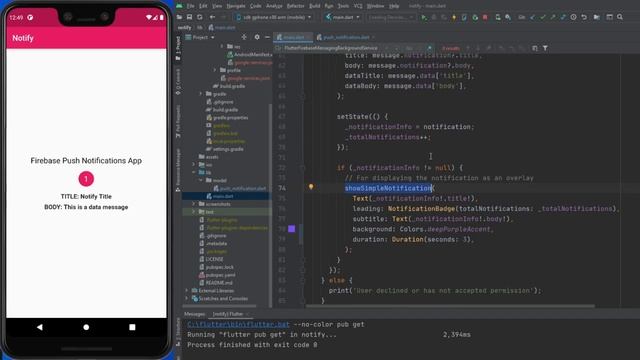Click the Back navigation arrow
The height and width of the screenshot is (360, 640).
tap(212, 17)
